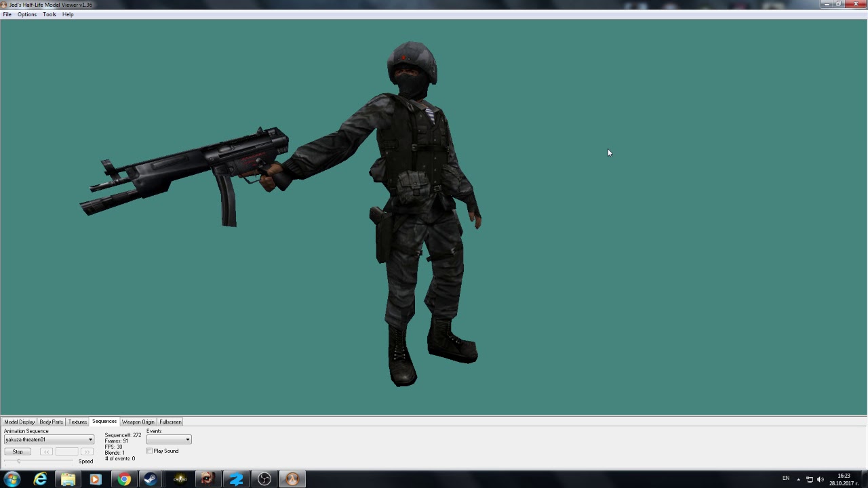Screen dimensions: 868x488
Task: Click the # of events: 0 text
Action: tap(119, 459)
